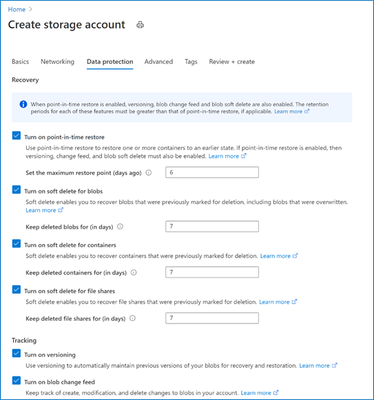Click the Home breadcrumb link
Image resolution: width=374 pixels, height=400 pixels.
click(16, 9)
